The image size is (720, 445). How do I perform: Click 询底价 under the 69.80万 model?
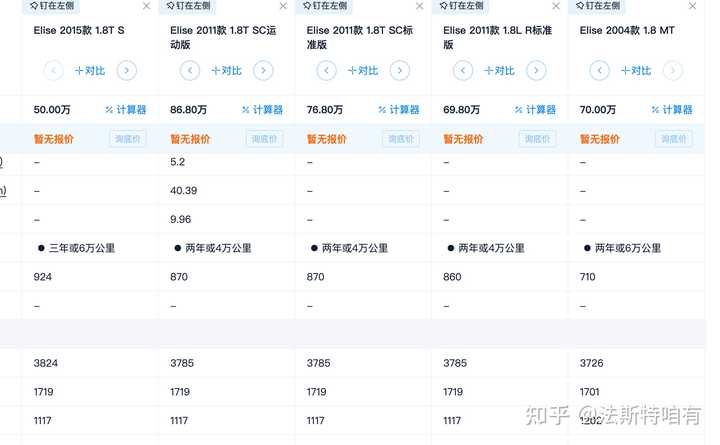[x=537, y=139]
